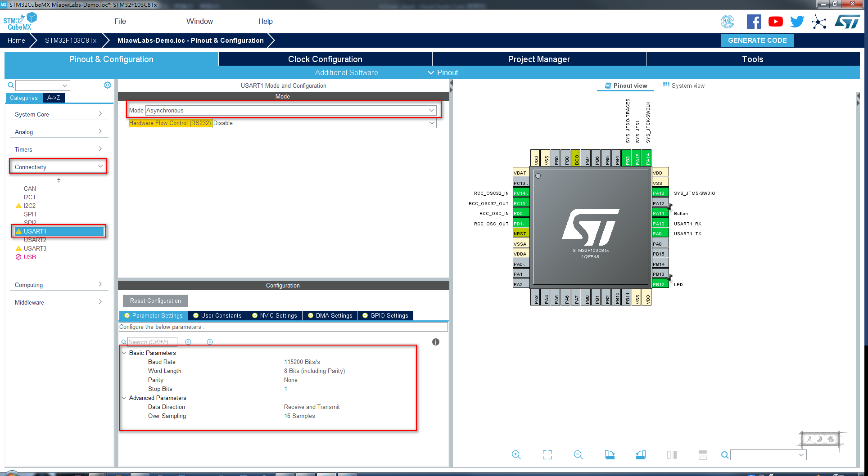The image size is (868, 476).
Task: Open the Help menu
Action: 265,21
